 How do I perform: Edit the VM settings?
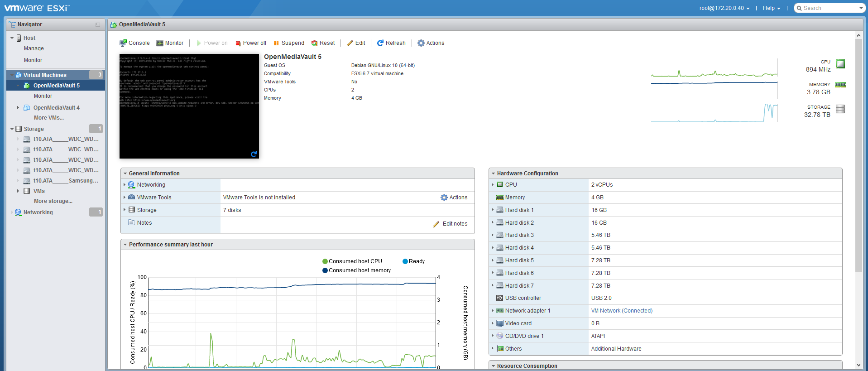pyautogui.click(x=356, y=43)
